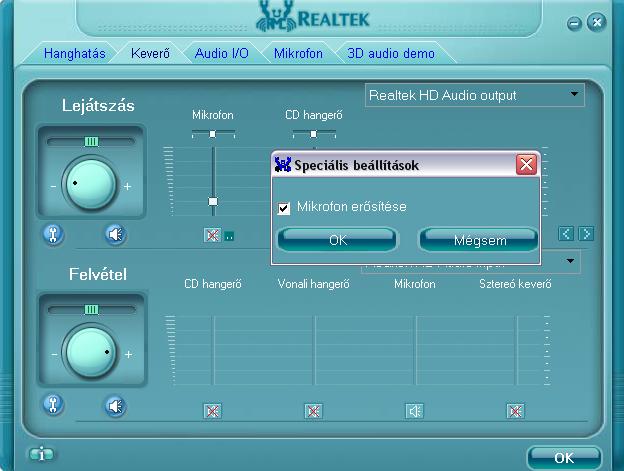Expand the recording device dropdown arrow

[x=570, y=261]
